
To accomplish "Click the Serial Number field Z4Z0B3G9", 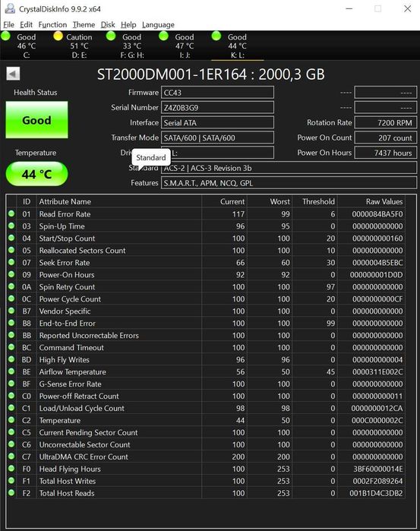I will point(217,108).
